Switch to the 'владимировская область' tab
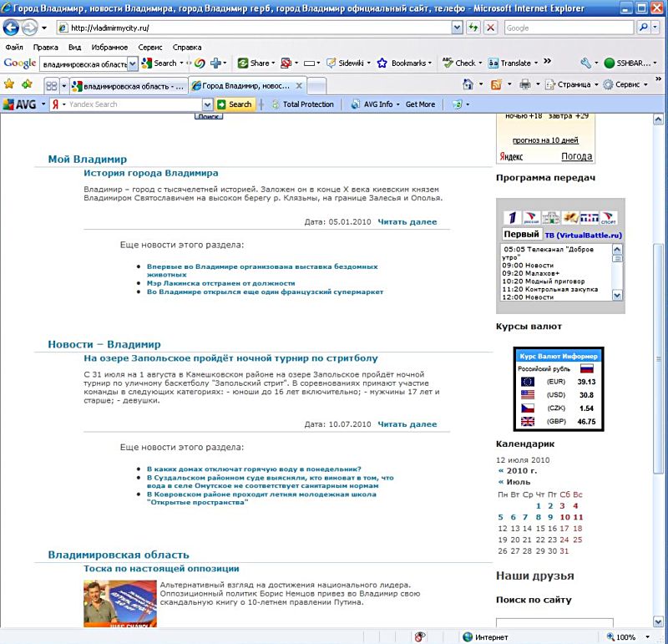The width and height of the screenshot is (668, 644). tap(129, 87)
